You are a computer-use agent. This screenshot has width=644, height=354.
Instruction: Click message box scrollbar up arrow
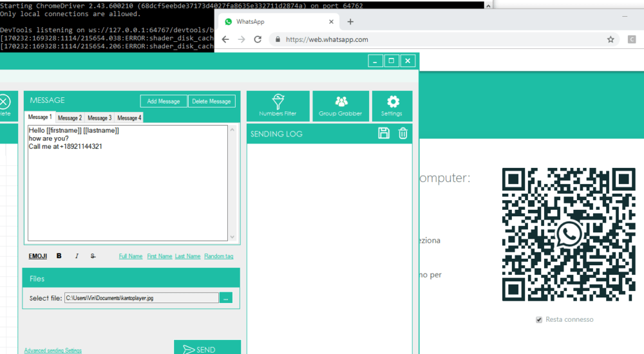pos(232,130)
